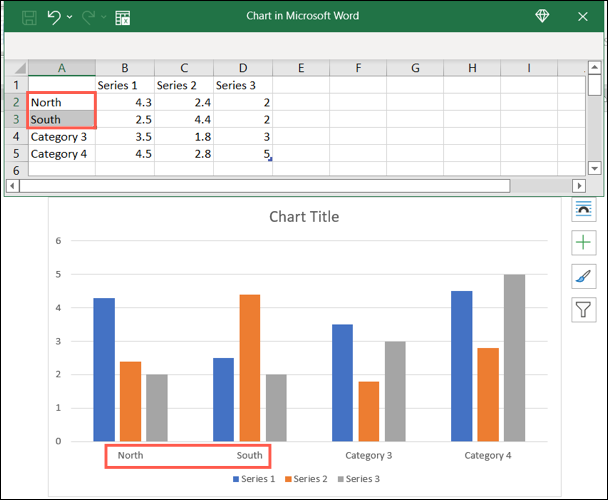608x500 pixels.
Task: Open Chart Filters funnel button
Action: coord(584,310)
